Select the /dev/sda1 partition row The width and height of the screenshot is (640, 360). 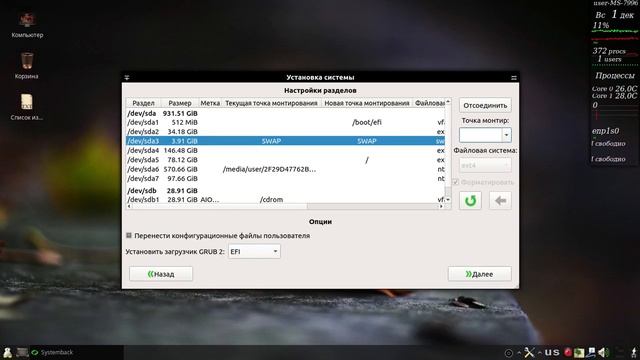[286, 122]
